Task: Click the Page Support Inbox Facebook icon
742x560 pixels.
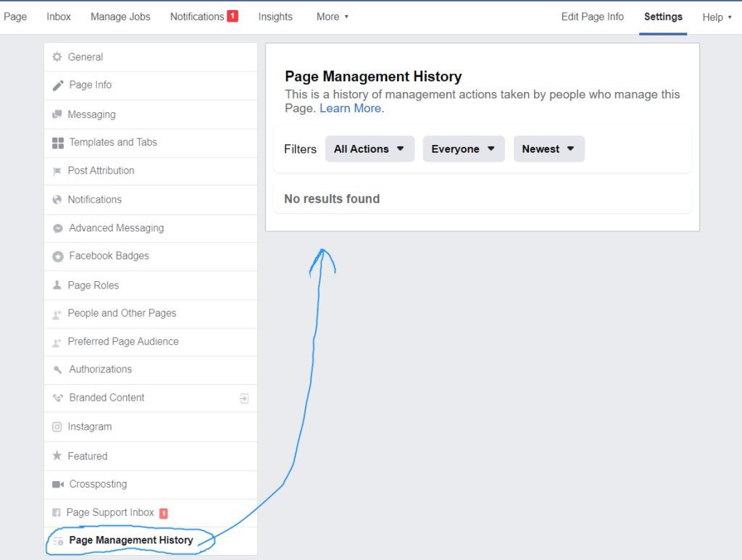Action: pos(57,512)
